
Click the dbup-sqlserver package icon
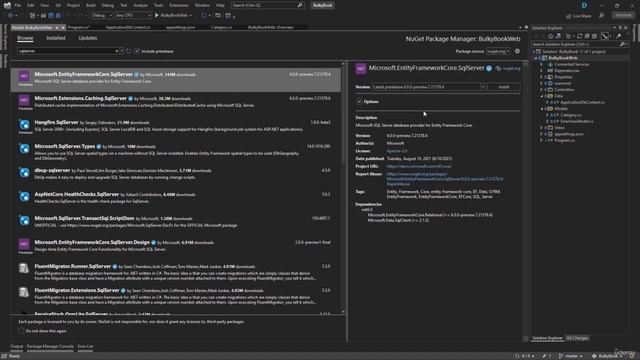pos(24,173)
